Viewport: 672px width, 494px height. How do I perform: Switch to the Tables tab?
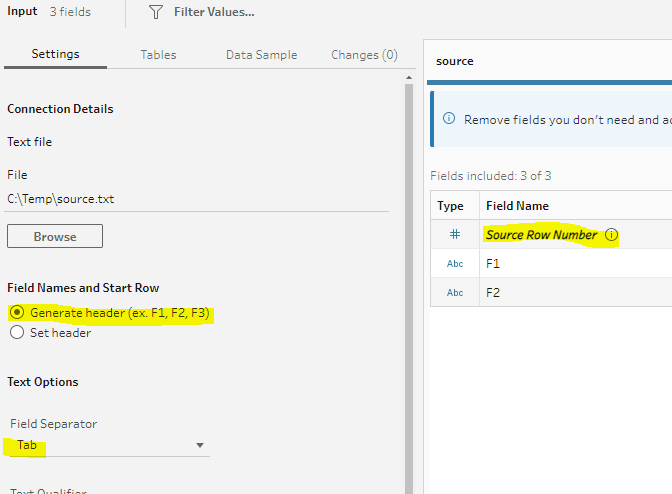pos(158,55)
